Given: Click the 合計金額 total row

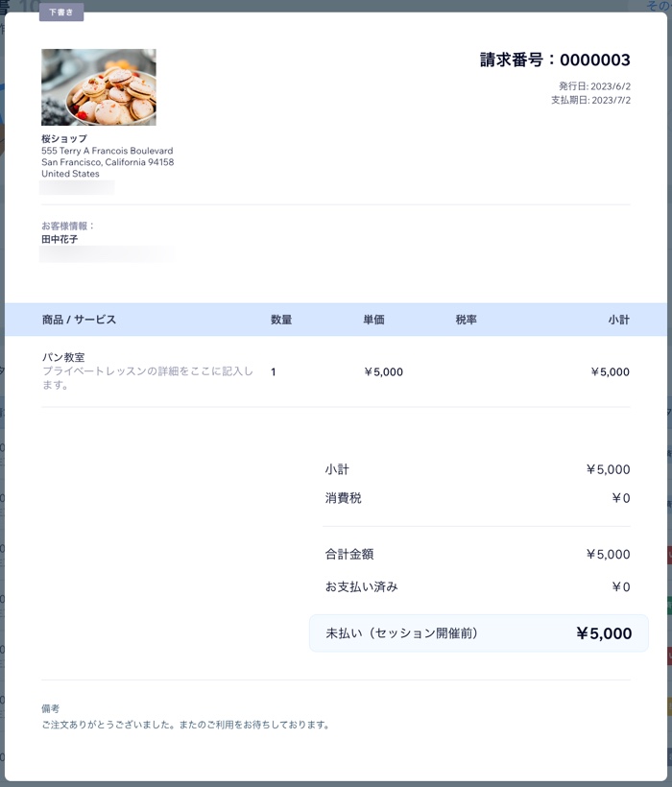Looking at the screenshot, I should [477, 554].
